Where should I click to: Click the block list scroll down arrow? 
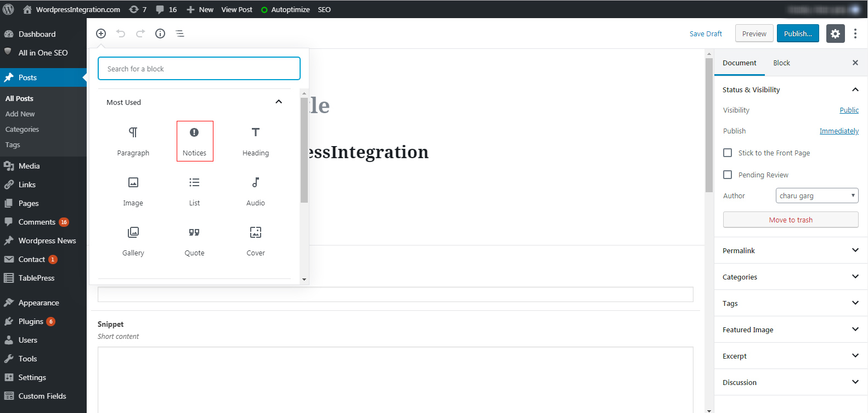305,280
